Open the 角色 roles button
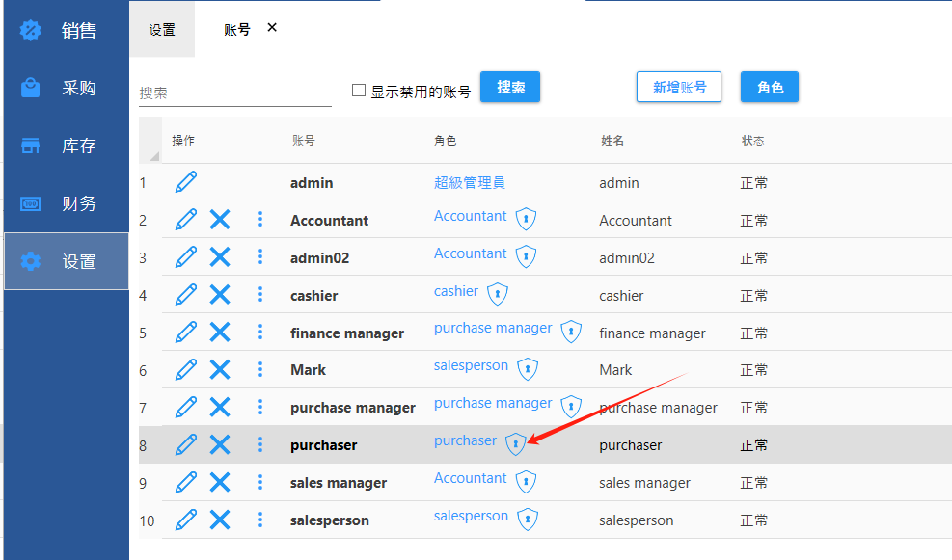 [770, 88]
